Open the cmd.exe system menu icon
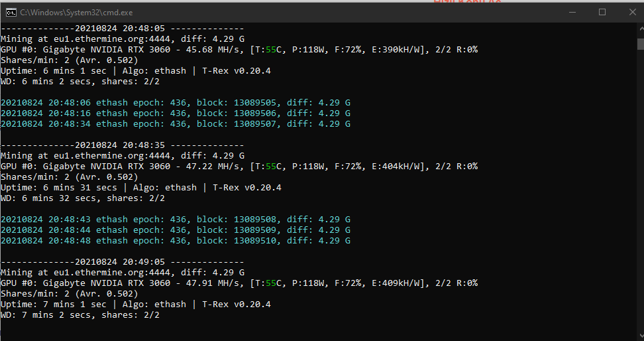This screenshot has width=644, height=341. coord(11,13)
